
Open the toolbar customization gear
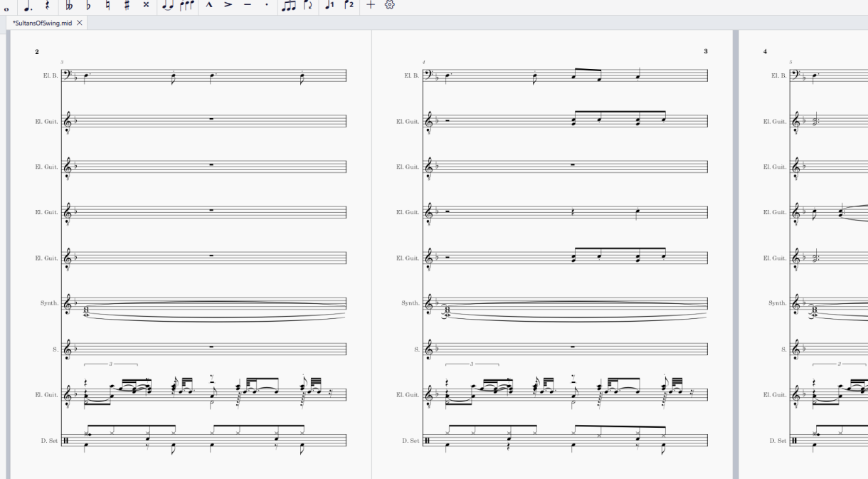click(x=390, y=5)
